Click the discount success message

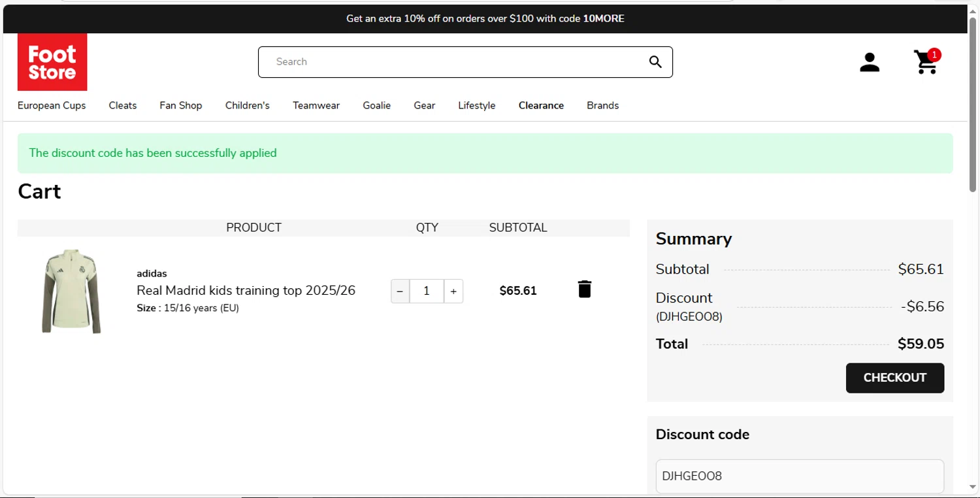pos(485,153)
